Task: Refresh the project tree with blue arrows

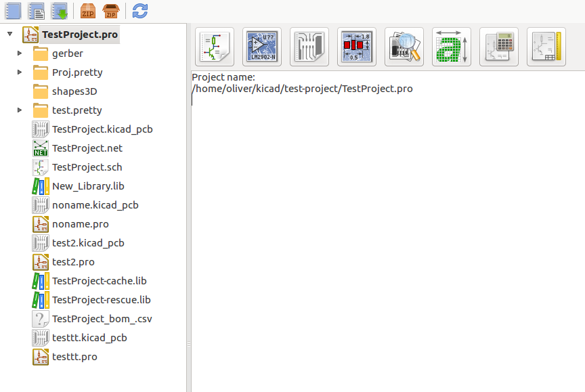Action: tap(140, 11)
